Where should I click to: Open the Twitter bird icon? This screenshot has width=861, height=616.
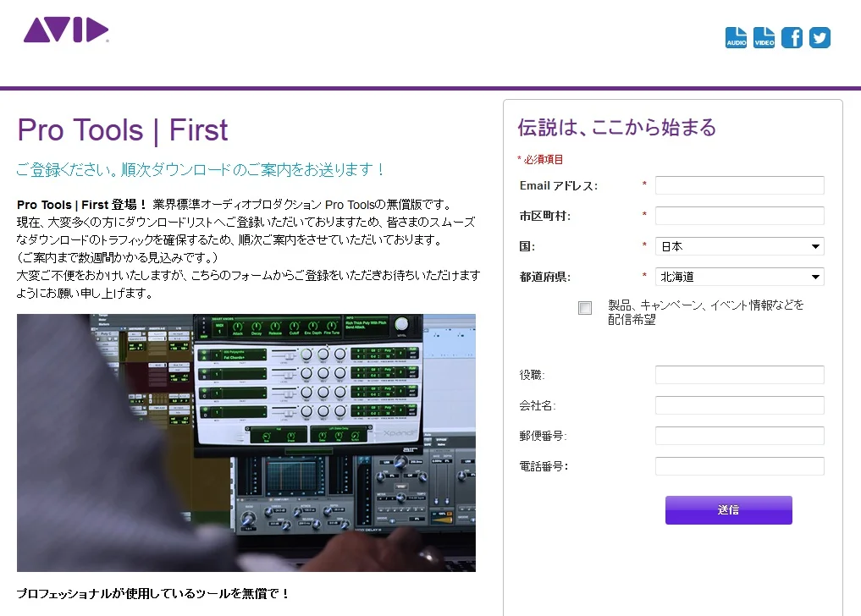820,37
